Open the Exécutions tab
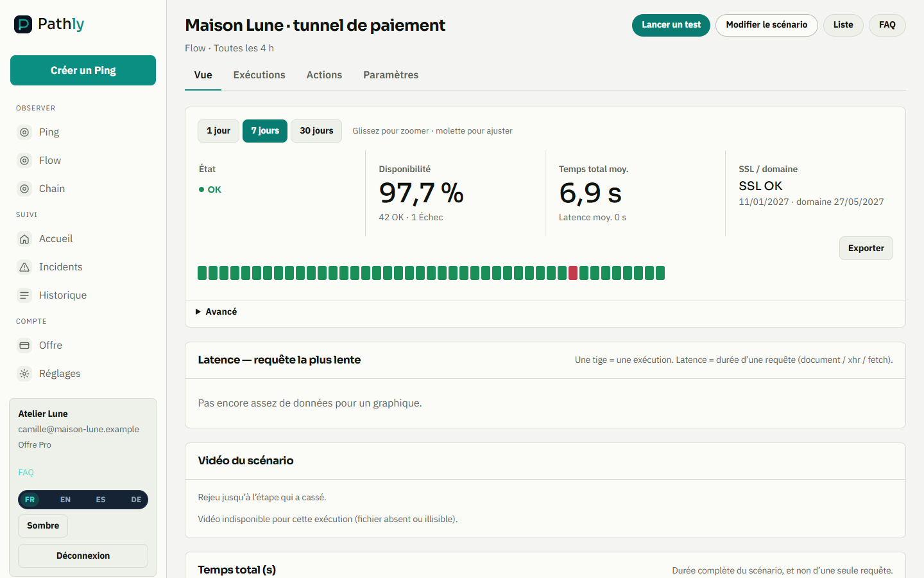 click(259, 75)
